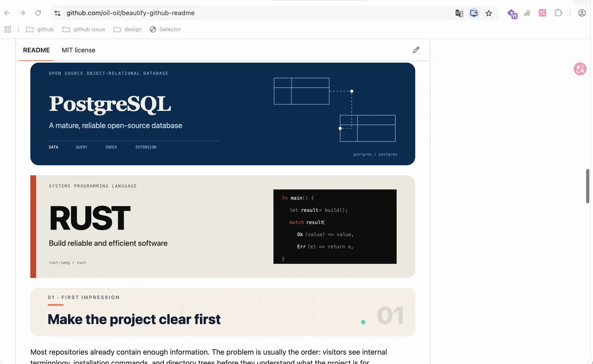Open github bookmark folder

pos(40,29)
